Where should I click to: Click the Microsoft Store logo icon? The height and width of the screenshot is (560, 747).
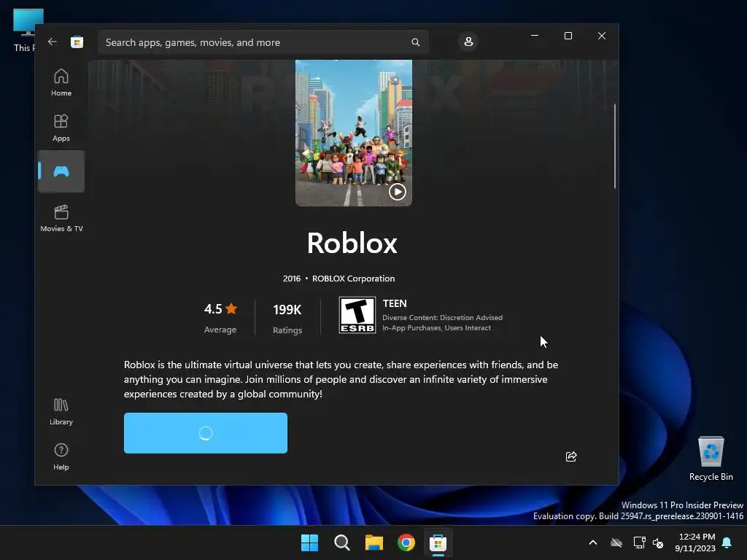[x=77, y=42]
